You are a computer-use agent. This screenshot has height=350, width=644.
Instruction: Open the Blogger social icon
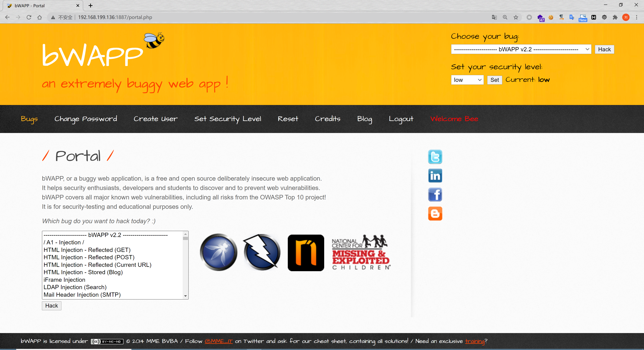coord(435,213)
